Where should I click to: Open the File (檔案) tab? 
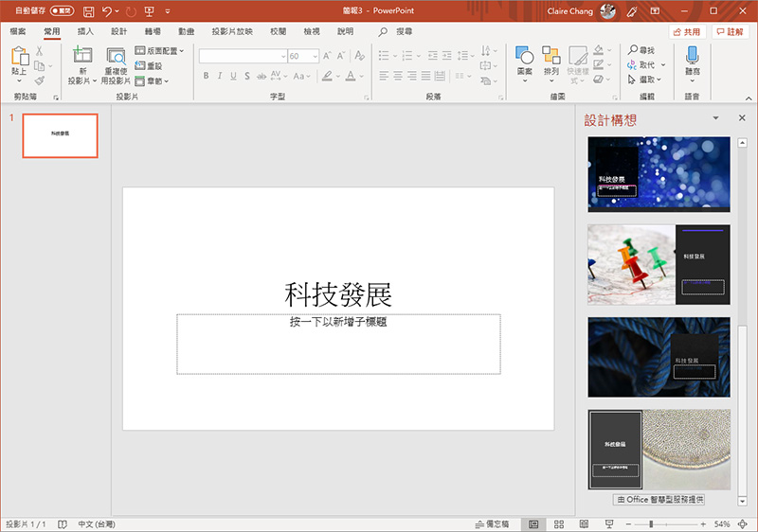[18, 32]
